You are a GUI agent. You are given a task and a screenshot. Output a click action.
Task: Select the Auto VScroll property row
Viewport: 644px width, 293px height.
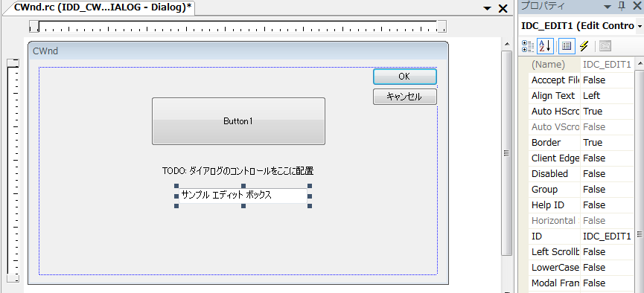[x=581, y=127]
